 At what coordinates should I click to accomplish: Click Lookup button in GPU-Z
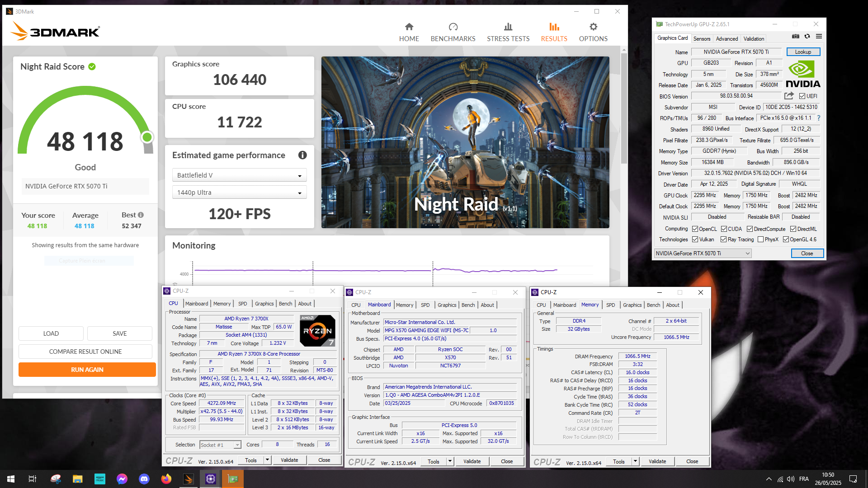click(x=803, y=52)
